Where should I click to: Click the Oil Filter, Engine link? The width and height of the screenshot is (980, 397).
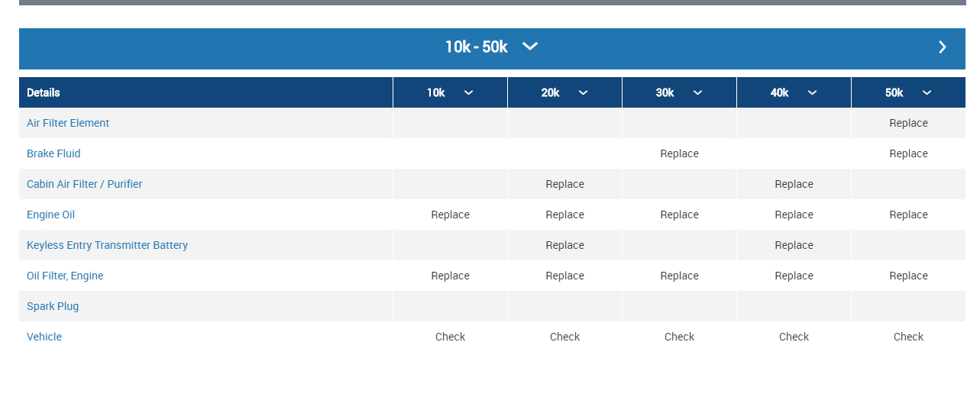65,276
